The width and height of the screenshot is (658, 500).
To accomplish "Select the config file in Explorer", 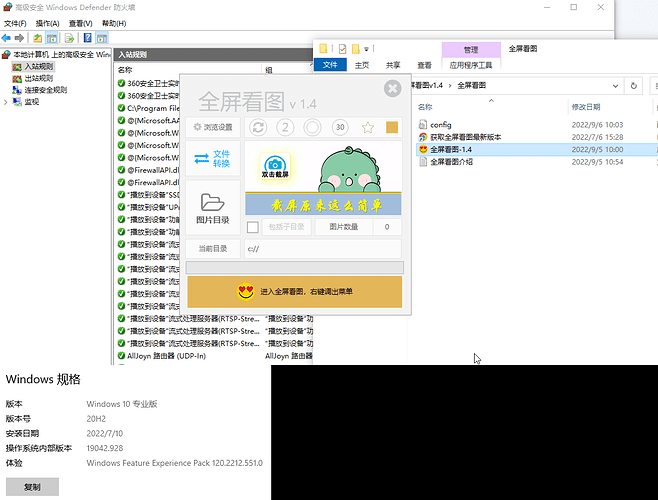I will pos(441,125).
